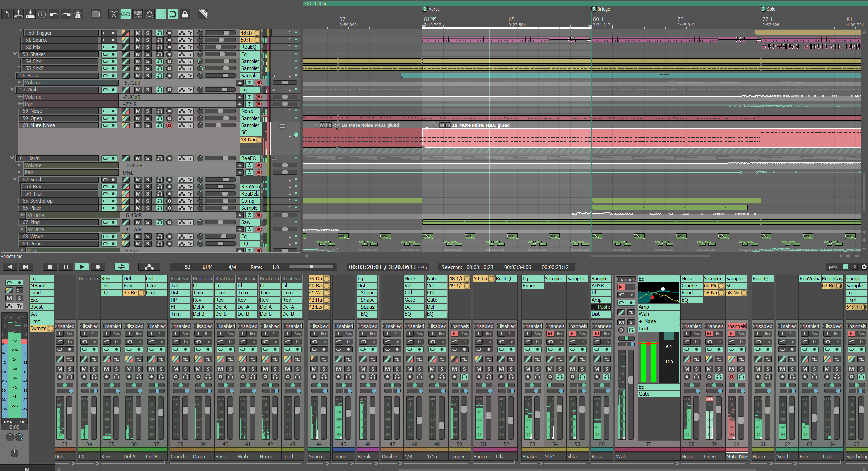Click the go to project end transport button
868x471 pixels.
tap(25, 267)
